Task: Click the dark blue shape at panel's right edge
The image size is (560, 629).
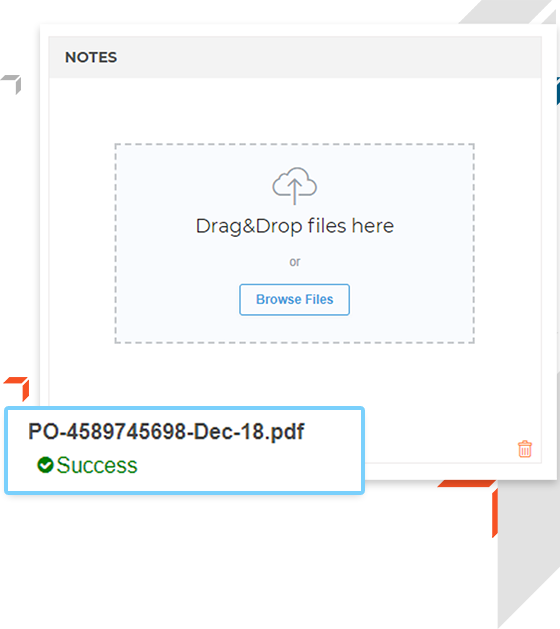Action: pyautogui.click(x=558, y=91)
